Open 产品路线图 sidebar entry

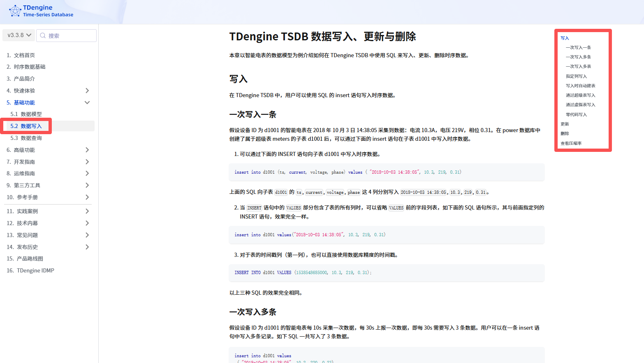[x=30, y=258]
